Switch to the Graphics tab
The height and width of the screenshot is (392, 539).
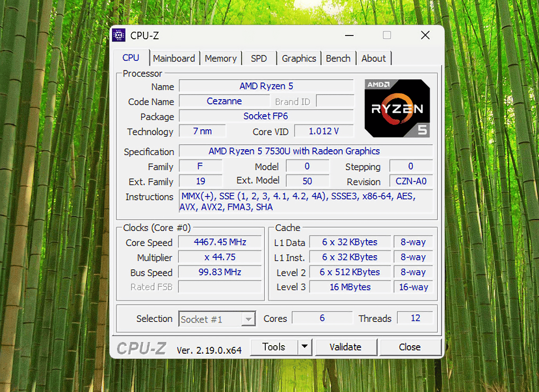point(299,58)
